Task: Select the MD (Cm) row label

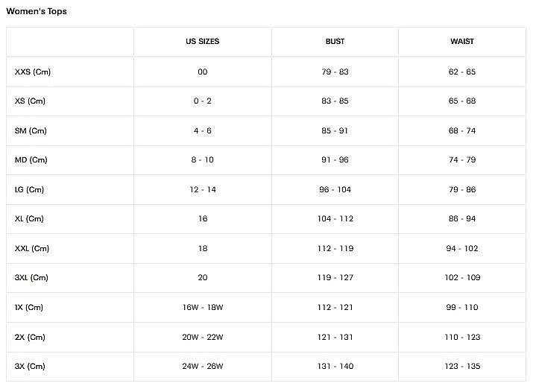Action: click(31, 159)
